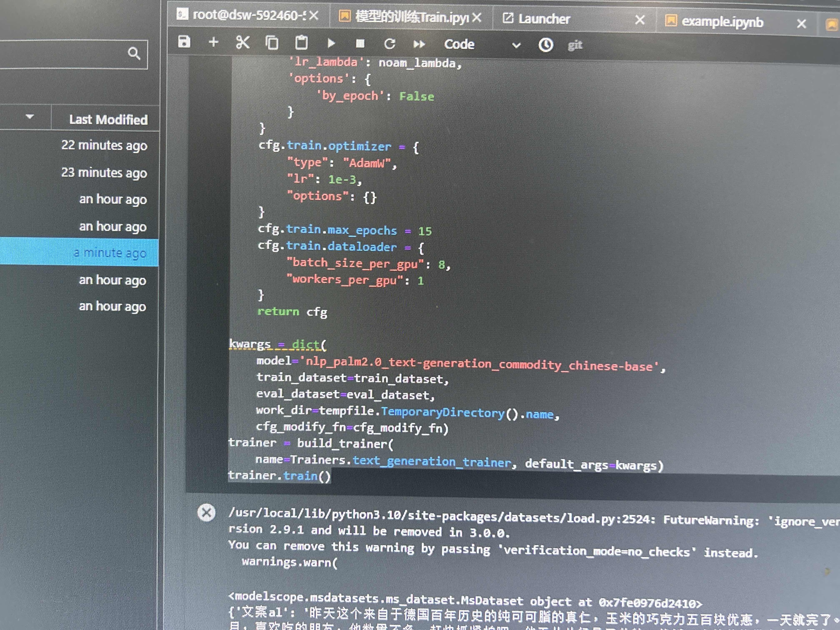Cut selected cell with scissors icon
The width and height of the screenshot is (840, 630).
[x=243, y=42]
